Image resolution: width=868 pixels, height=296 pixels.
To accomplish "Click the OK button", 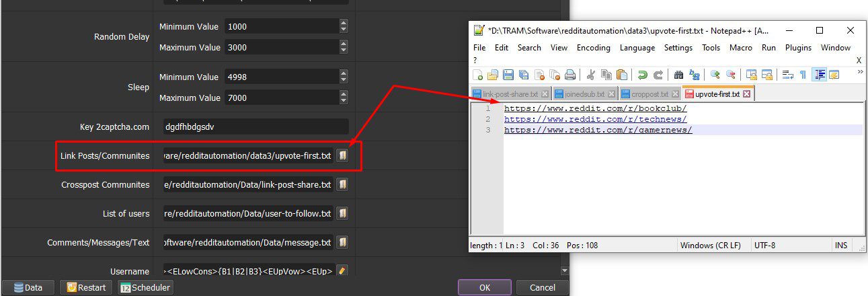I will point(485,287).
